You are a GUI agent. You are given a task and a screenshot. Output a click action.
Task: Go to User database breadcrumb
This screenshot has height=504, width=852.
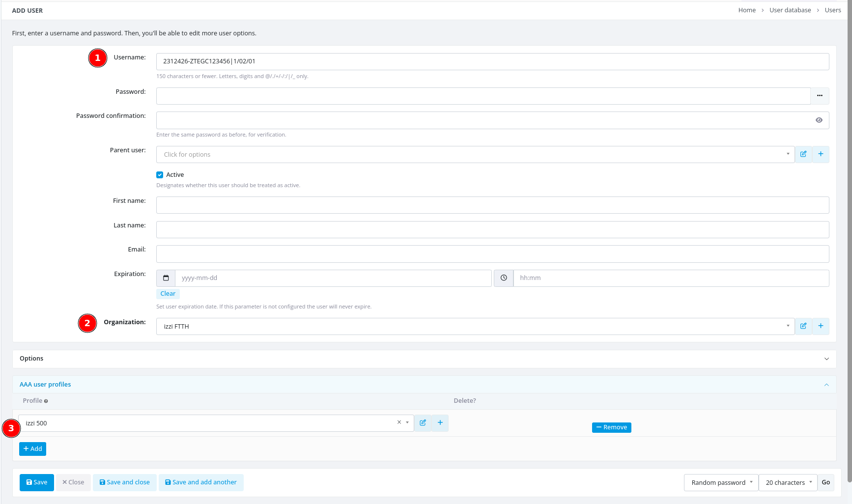click(790, 10)
